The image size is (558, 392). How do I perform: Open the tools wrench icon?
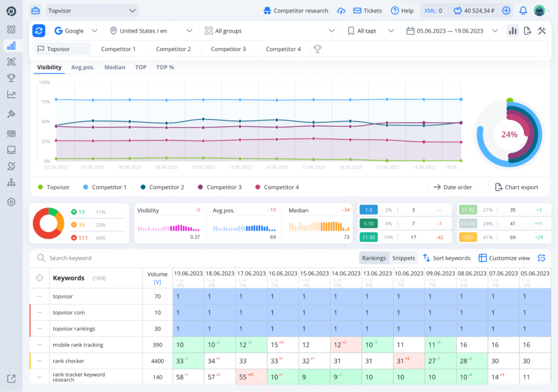click(x=542, y=30)
